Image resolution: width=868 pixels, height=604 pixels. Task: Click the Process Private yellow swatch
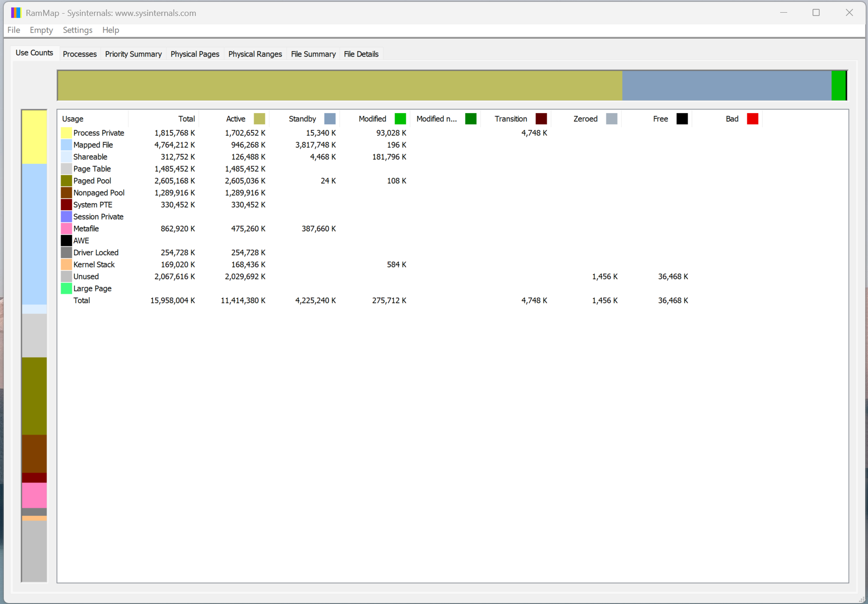[66, 133]
